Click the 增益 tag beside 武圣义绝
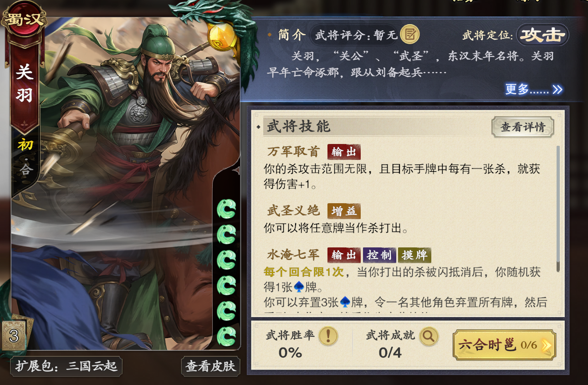588x385 pixels. click(x=344, y=211)
